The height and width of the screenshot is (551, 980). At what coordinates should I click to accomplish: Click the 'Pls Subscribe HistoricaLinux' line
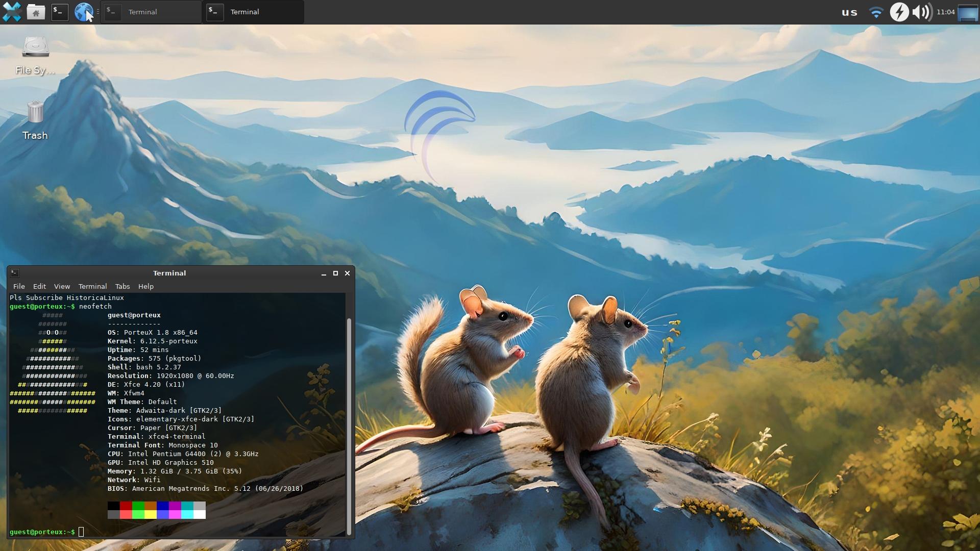pyautogui.click(x=67, y=298)
